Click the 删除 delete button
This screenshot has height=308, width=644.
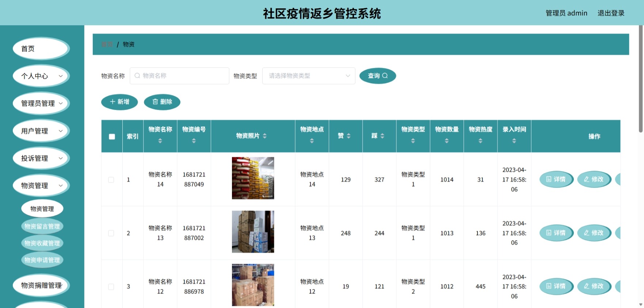(x=162, y=102)
